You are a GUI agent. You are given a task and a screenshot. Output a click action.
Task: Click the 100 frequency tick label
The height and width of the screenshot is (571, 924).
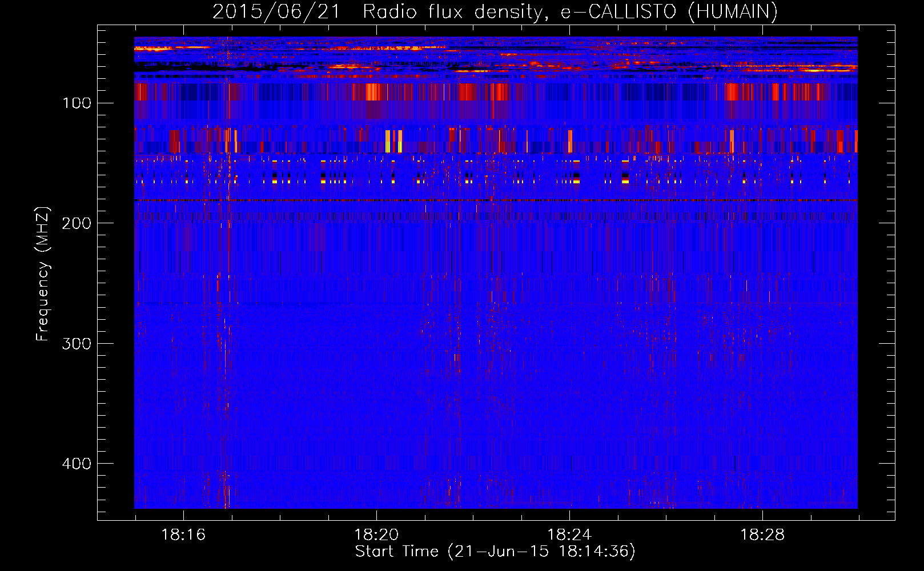[77, 103]
